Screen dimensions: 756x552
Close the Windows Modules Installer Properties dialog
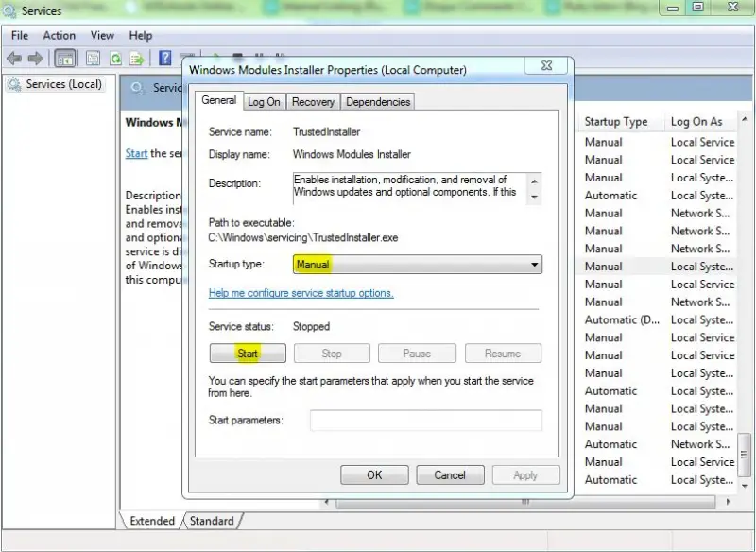[546, 65]
